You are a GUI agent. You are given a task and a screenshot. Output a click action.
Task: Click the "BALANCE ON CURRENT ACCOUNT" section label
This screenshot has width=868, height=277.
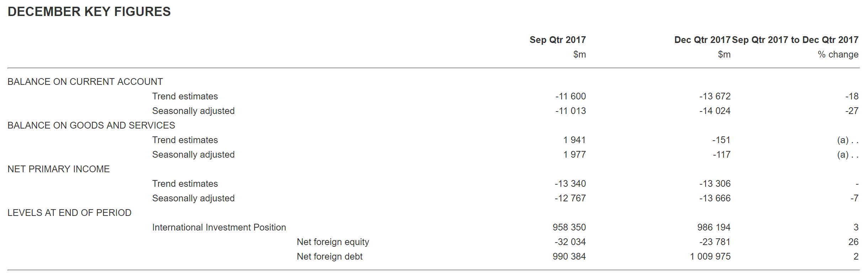(x=85, y=82)
